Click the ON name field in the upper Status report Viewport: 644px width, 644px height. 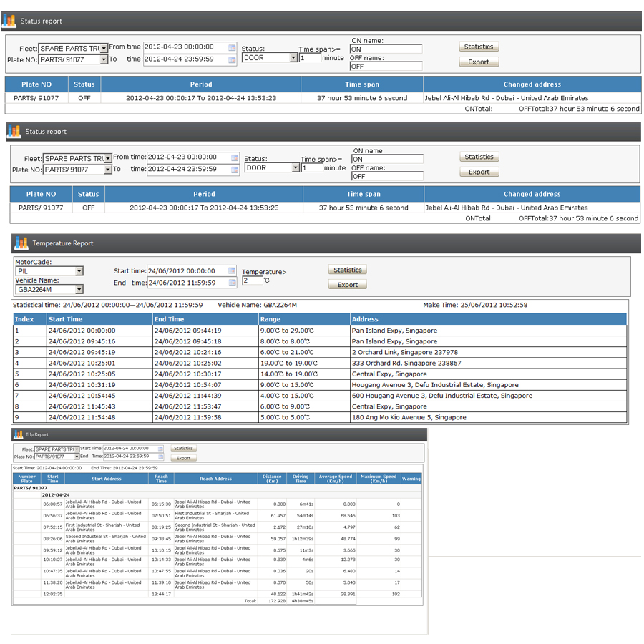386,49
